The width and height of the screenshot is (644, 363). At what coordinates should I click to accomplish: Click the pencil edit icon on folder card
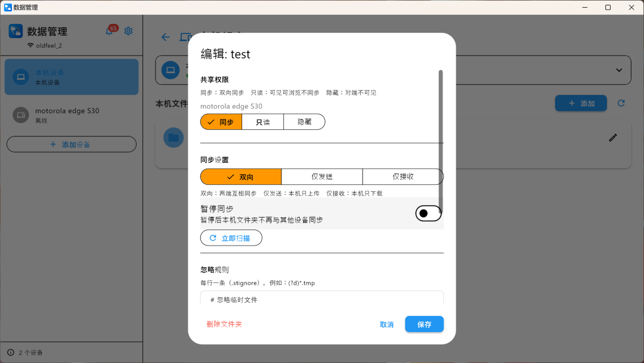click(x=613, y=138)
